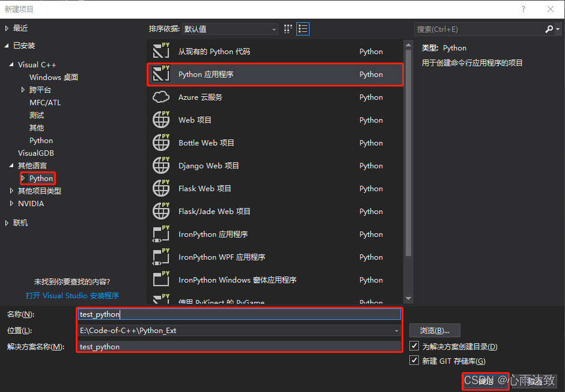Expand the 最近 tree node

7,28
